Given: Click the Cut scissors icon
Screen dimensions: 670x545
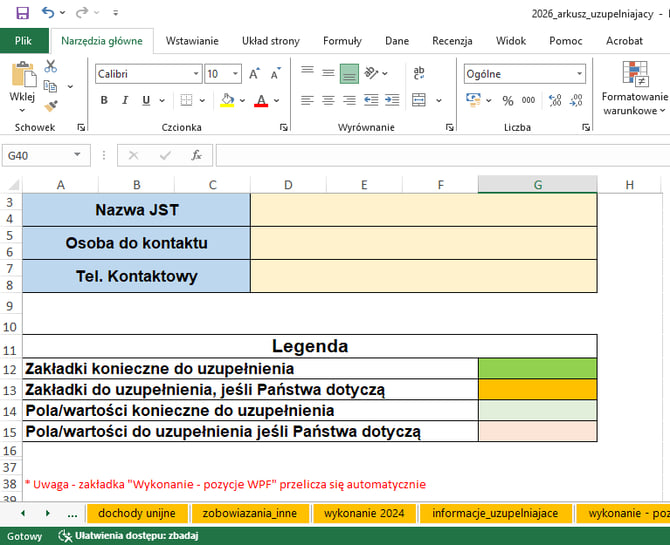Looking at the screenshot, I should (x=51, y=66).
